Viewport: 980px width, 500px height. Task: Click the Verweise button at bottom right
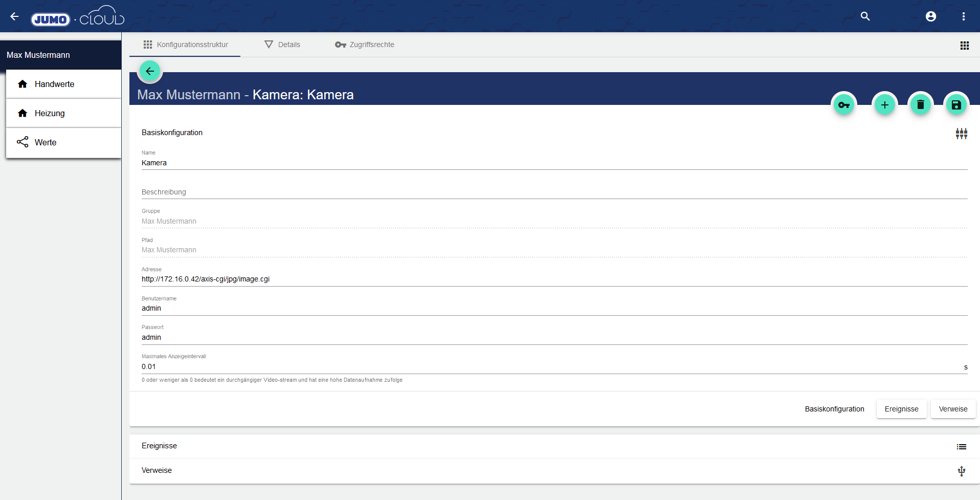coord(953,409)
